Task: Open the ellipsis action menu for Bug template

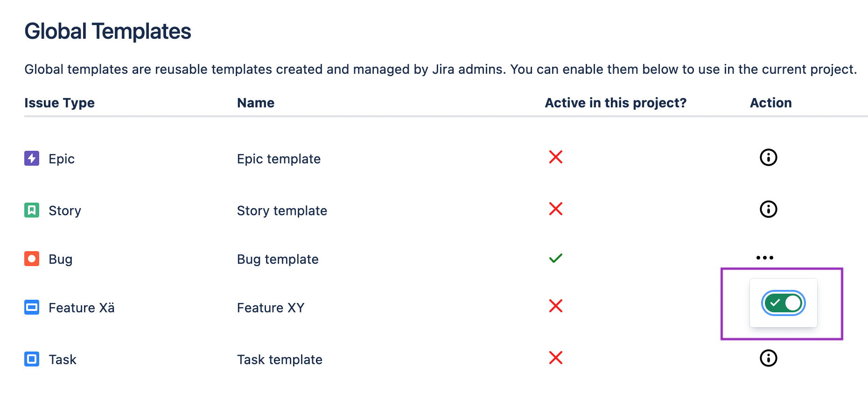Action: (766, 256)
